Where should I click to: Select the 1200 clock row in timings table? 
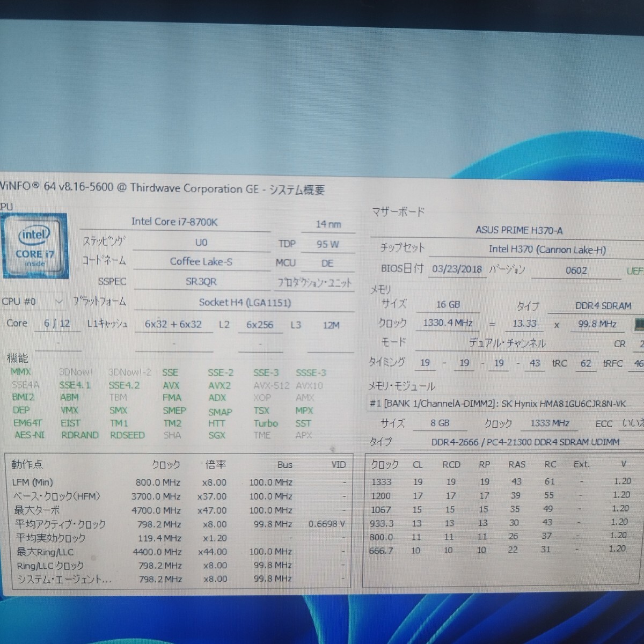pos(502,495)
